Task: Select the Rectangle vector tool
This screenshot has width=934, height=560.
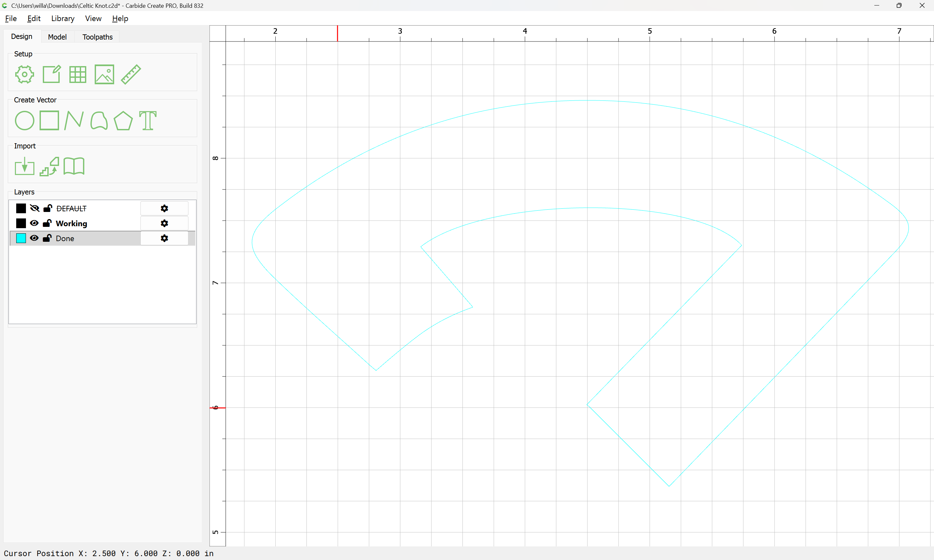Action: [x=49, y=121]
